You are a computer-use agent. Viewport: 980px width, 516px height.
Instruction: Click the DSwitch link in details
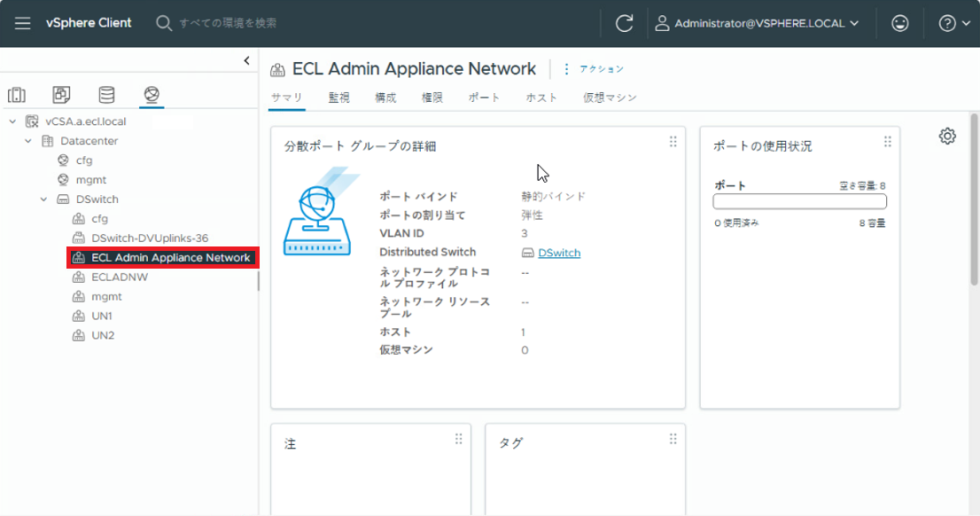[x=559, y=253]
